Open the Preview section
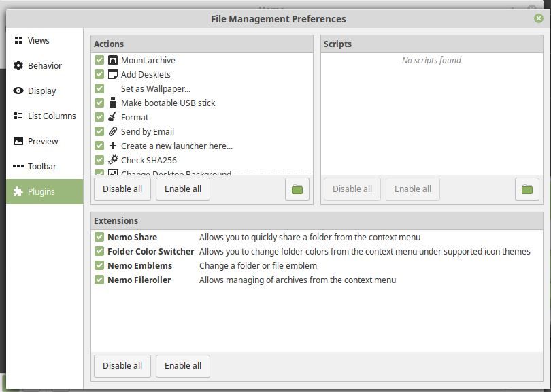 pyautogui.click(x=45, y=141)
